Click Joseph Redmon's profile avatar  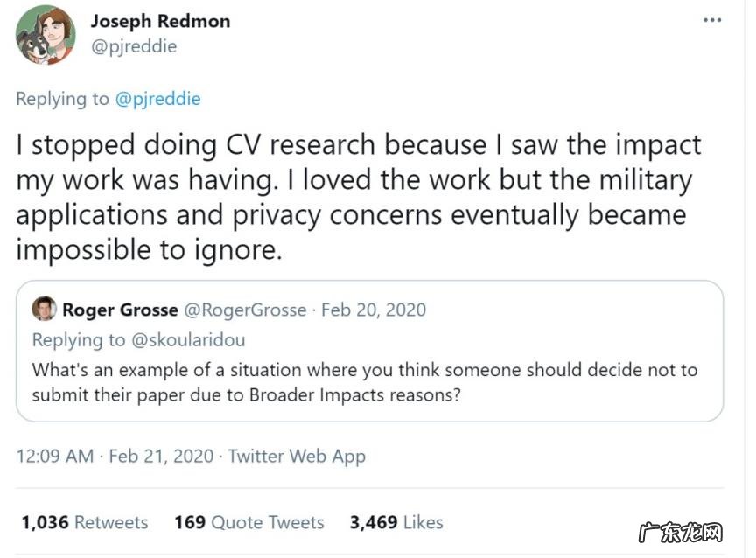click(45, 35)
